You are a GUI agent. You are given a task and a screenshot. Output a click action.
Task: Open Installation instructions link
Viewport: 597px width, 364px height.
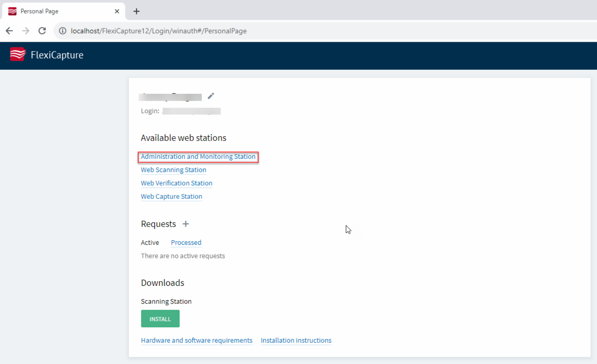point(296,340)
